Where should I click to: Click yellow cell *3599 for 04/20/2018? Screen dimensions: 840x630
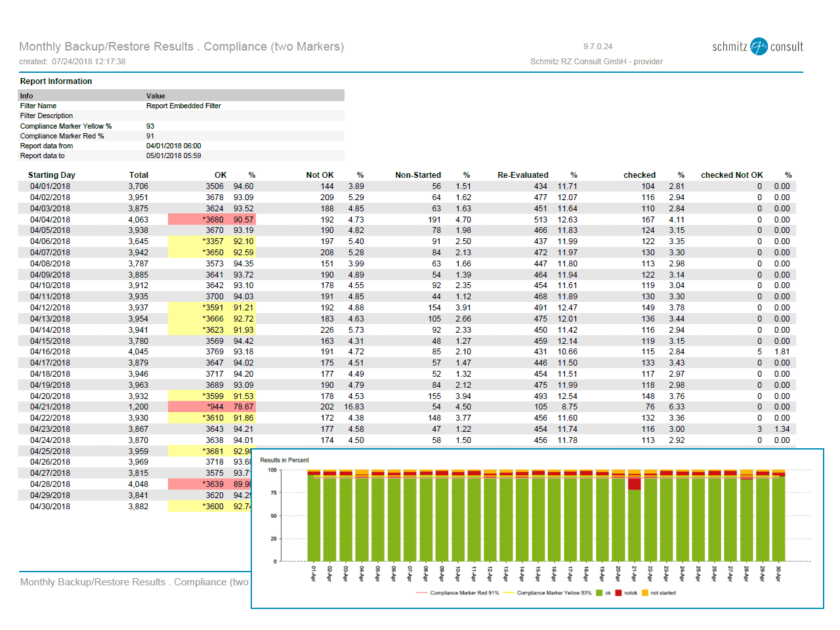pos(213,396)
